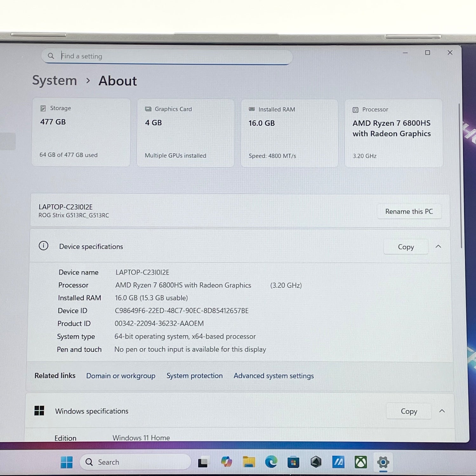
Task: Go back to System in breadcrumb
Action: (x=55, y=81)
